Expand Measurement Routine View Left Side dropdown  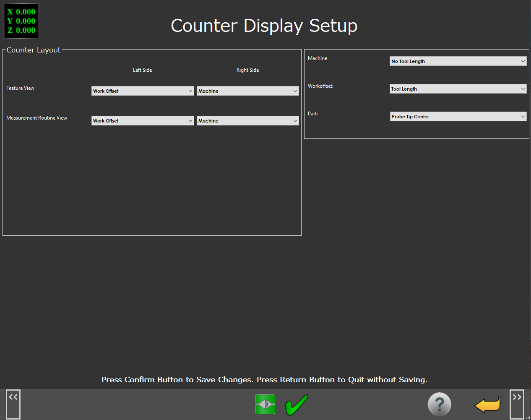pyautogui.click(x=143, y=121)
